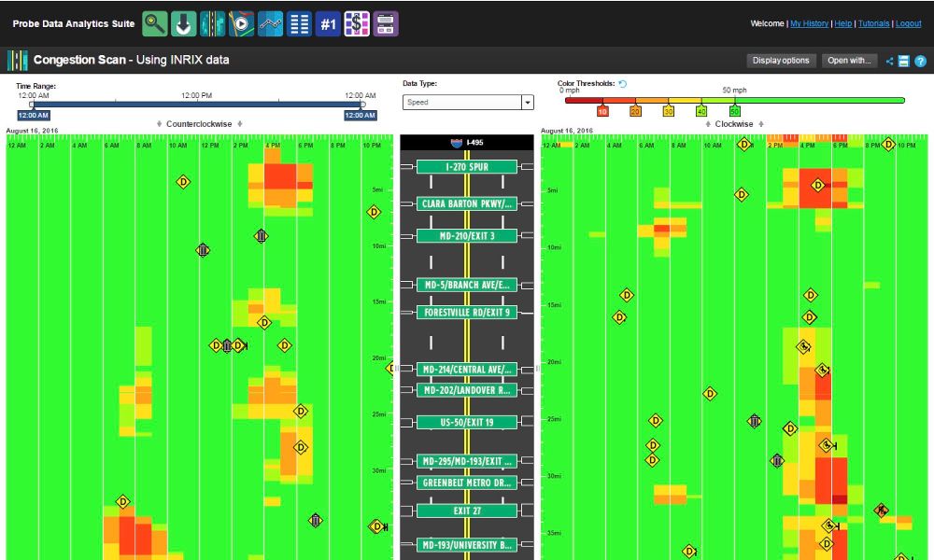Viewport: 934px width, 560px height.
Task: Click the Logout link
Action: click(908, 23)
